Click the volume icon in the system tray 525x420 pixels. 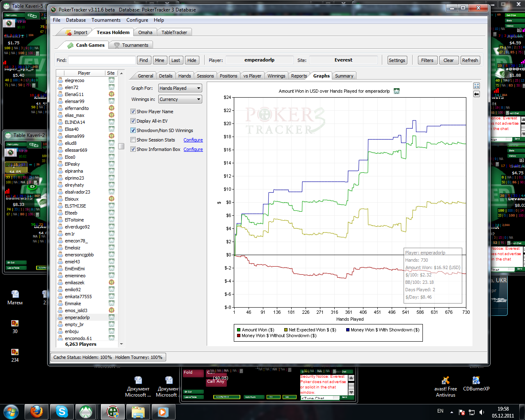pos(482,412)
